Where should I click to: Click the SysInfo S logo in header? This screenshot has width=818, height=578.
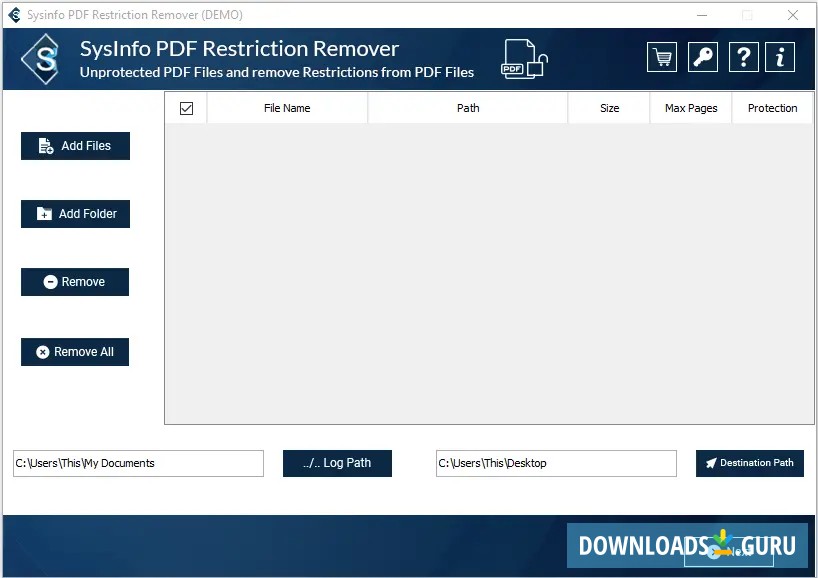(x=42, y=59)
